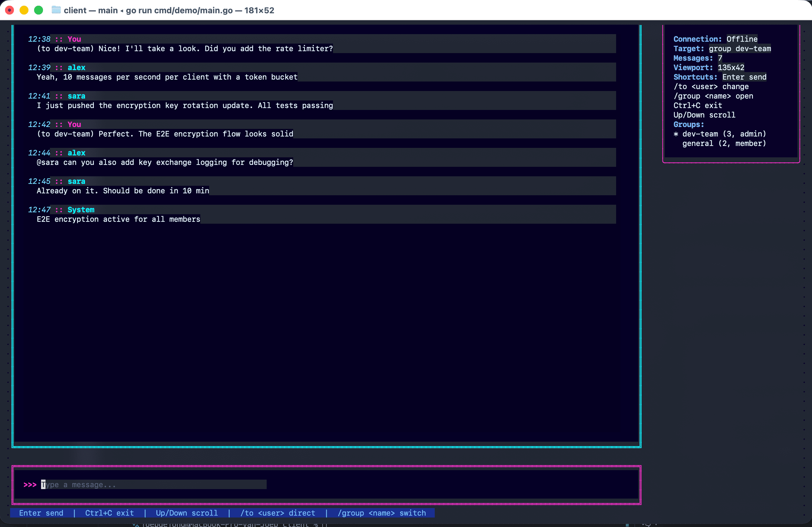Click the folder icon in title bar
The image size is (812, 527).
point(56,10)
